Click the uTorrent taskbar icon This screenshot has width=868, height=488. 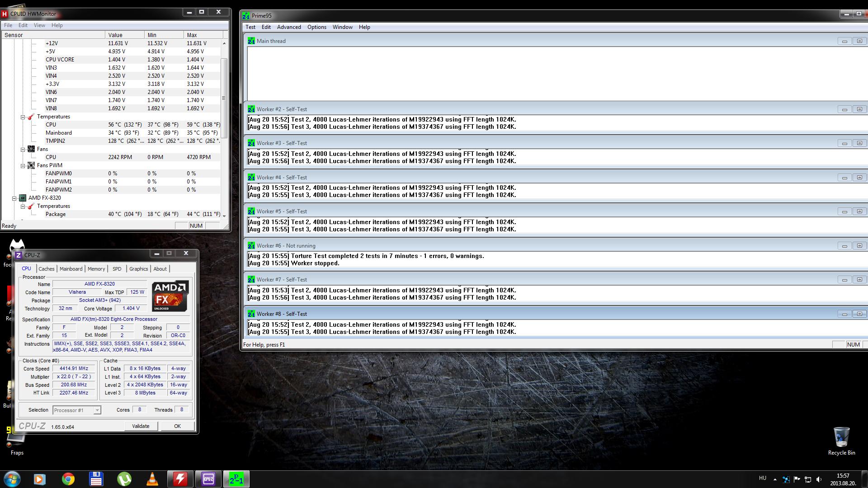[x=124, y=479]
